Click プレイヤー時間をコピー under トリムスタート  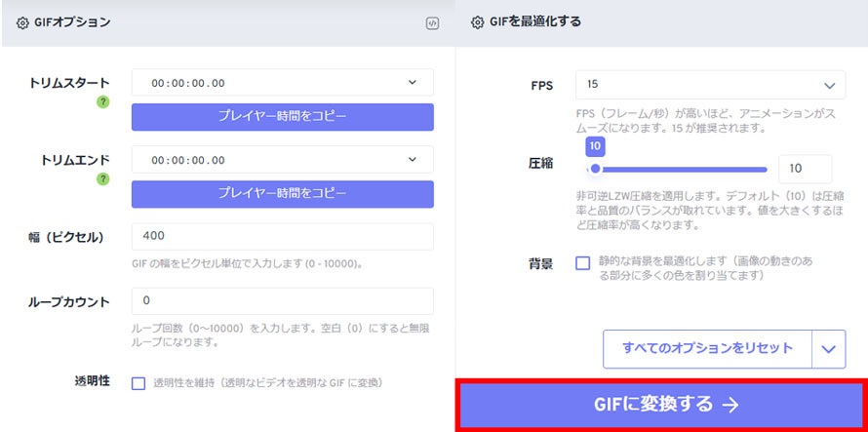282,117
